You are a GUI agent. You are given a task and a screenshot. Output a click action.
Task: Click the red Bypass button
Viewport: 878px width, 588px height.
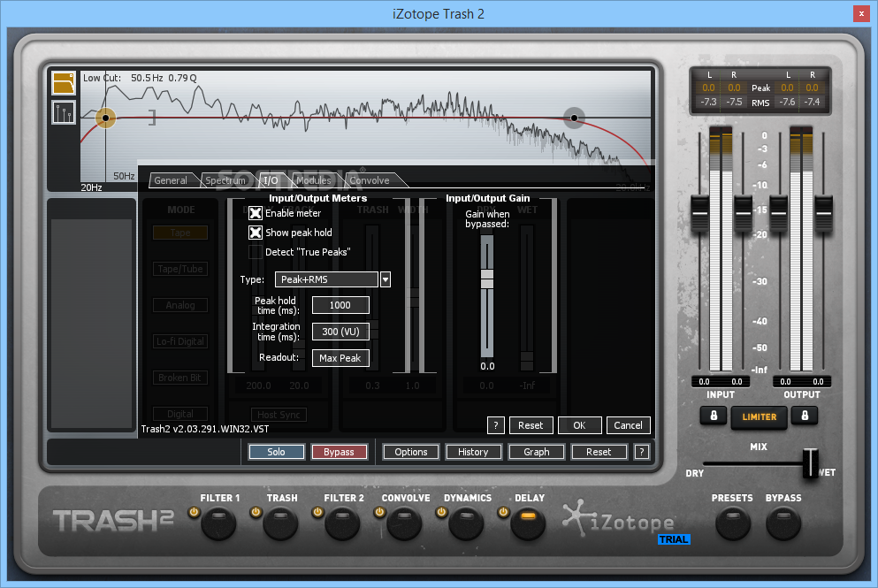[339, 452]
